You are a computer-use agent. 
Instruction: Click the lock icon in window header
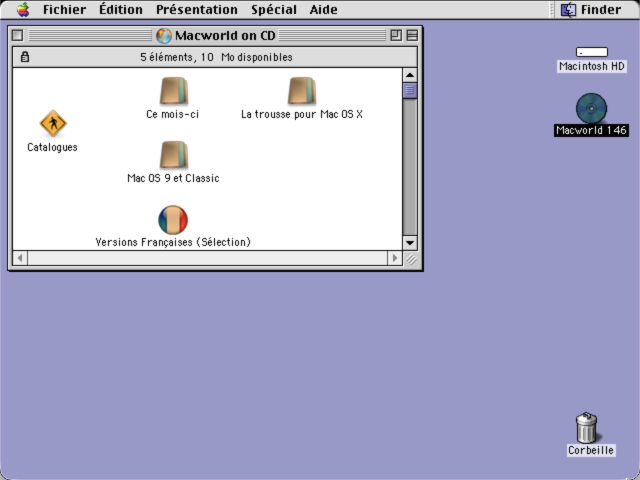click(x=25, y=57)
